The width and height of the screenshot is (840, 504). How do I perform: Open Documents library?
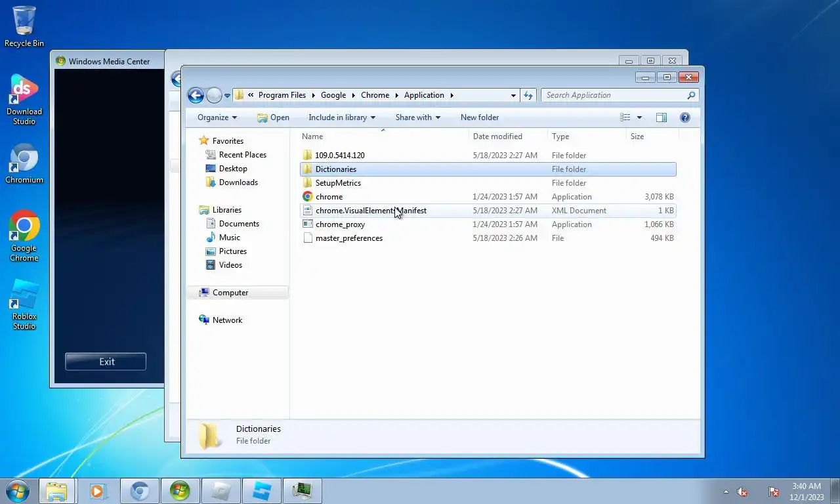tap(239, 224)
